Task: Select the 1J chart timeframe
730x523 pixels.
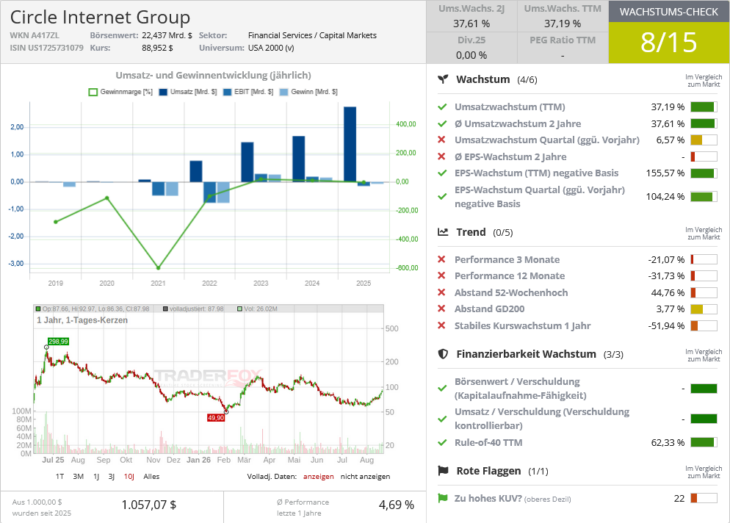Action: (96, 476)
